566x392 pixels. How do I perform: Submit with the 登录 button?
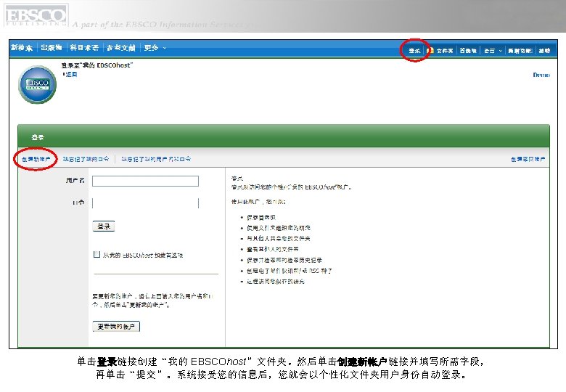(x=104, y=226)
